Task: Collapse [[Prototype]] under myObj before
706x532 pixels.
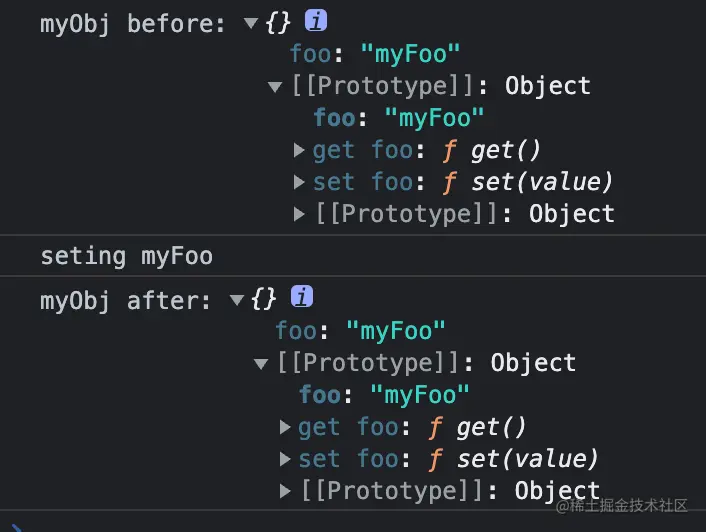Action: [275, 87]
